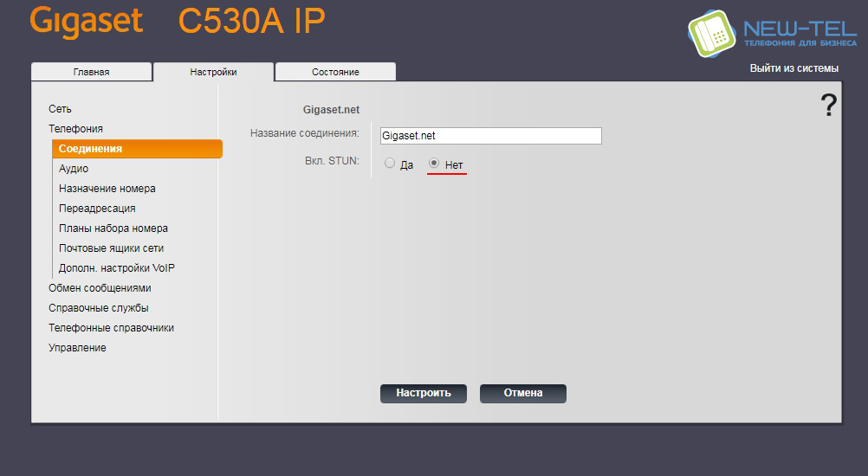Open 'Дополн. настройки VoIP' page

[x=117, y=268]
